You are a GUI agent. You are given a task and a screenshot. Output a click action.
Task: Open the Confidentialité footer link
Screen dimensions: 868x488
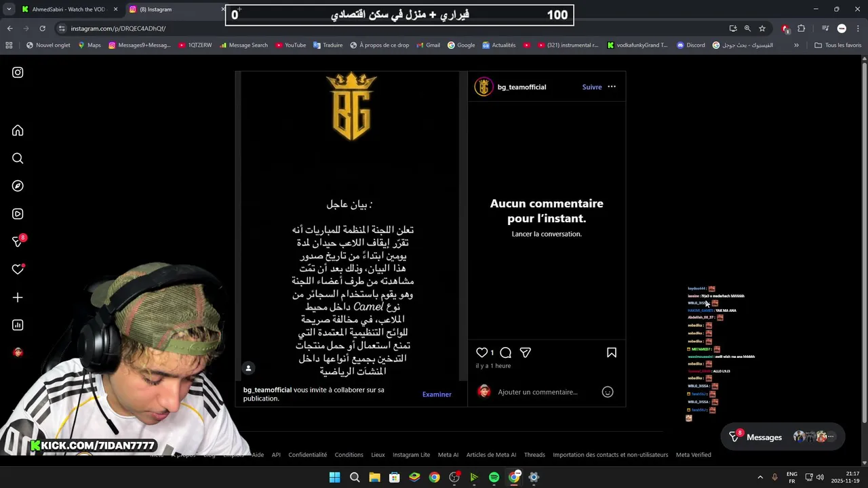click(x=307, y=455)
